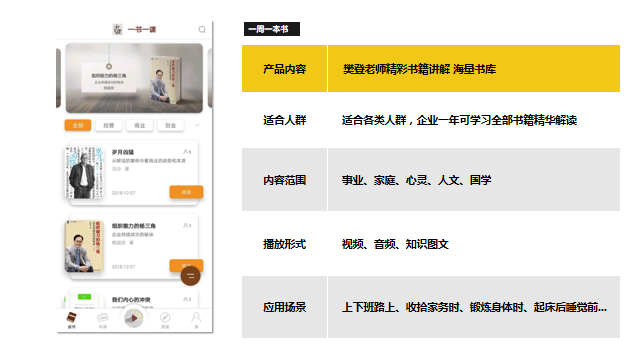Open the 我 profile tab icon
The width and height of the screenshot is (640, 360).
click(196, 317)
